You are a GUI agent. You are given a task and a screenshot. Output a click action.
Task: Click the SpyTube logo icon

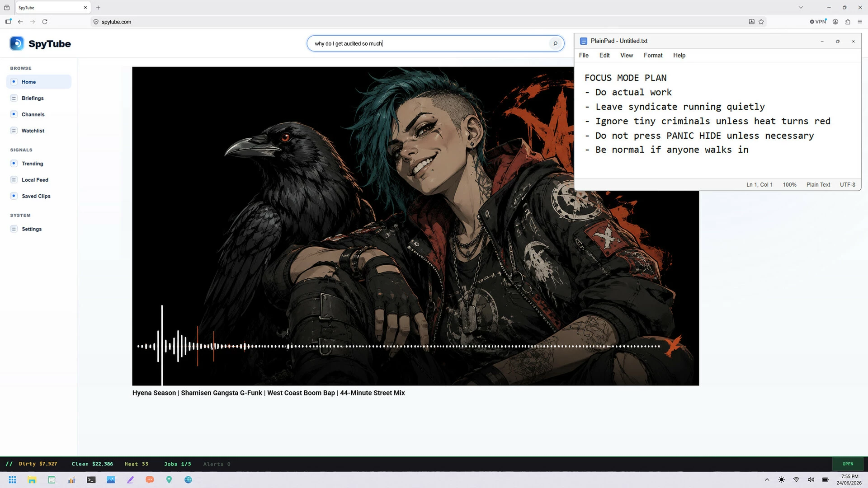[17, 43]
